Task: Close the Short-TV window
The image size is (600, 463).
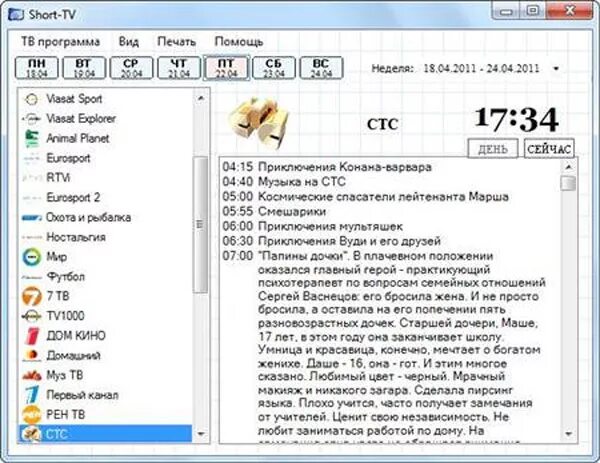Action: 569,11
